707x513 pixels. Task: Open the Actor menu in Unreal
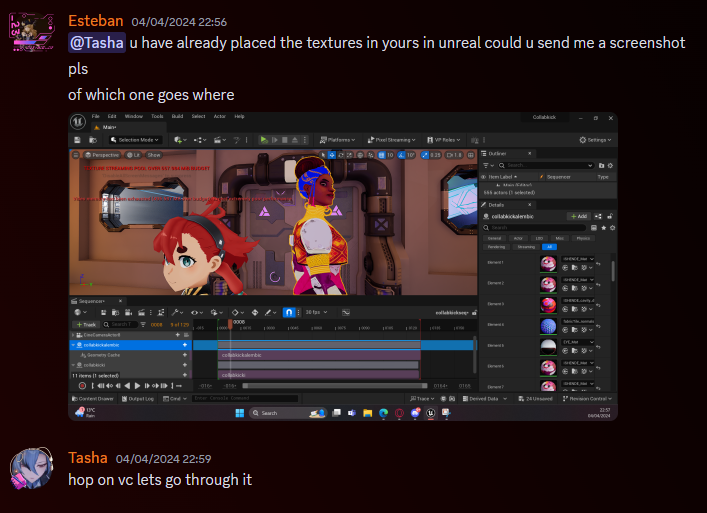(x=220, y=116)
